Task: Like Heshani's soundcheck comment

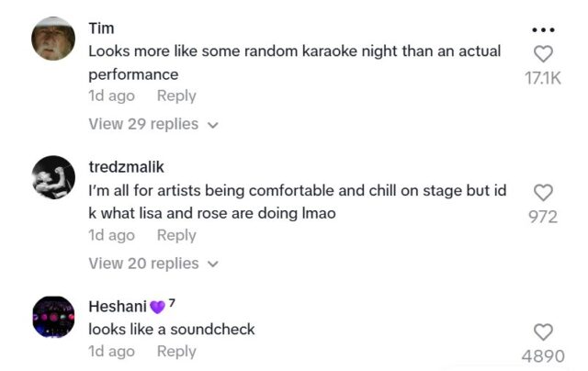Action: point(543,332)
